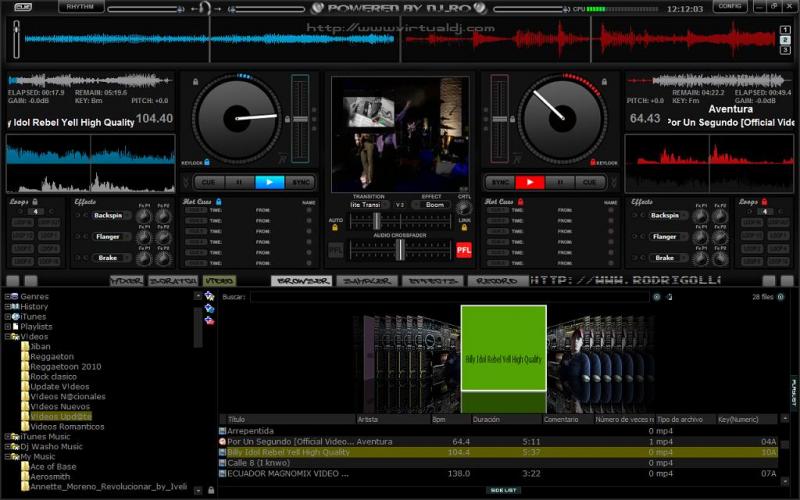800x500 pixels.
Task: Click the lock icon above right turntable
Action: tap(604, 82)
